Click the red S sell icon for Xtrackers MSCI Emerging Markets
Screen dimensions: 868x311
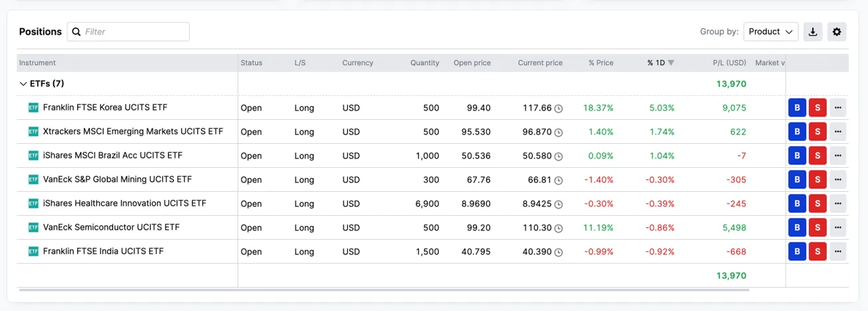(817, 132)
